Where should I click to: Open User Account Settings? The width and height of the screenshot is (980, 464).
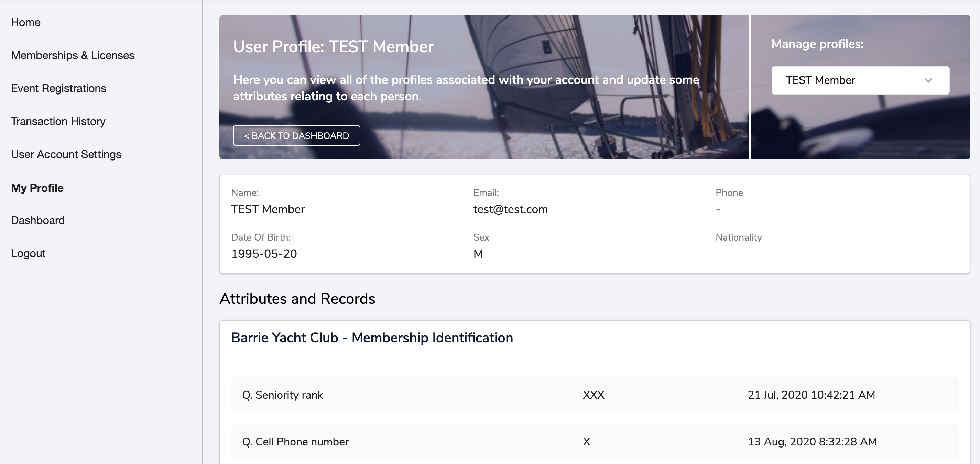click(66, 154)
